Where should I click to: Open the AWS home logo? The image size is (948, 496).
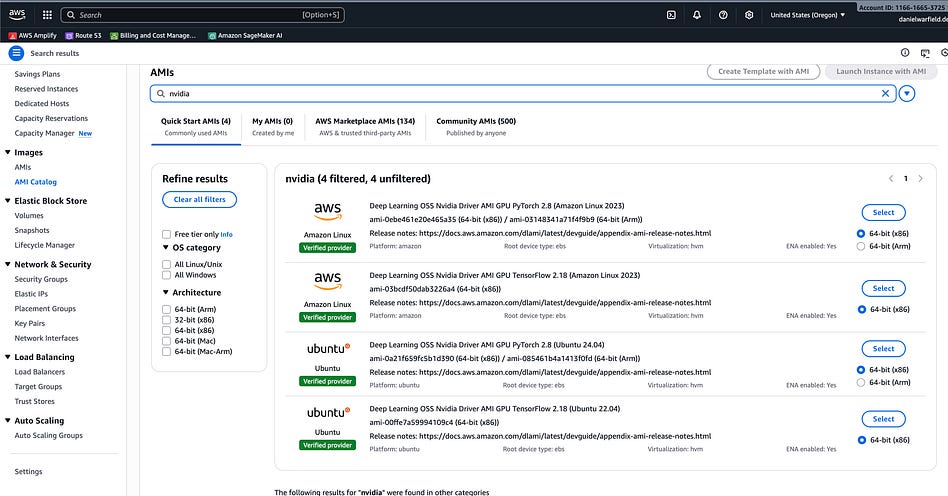click(x=17, y=14)
